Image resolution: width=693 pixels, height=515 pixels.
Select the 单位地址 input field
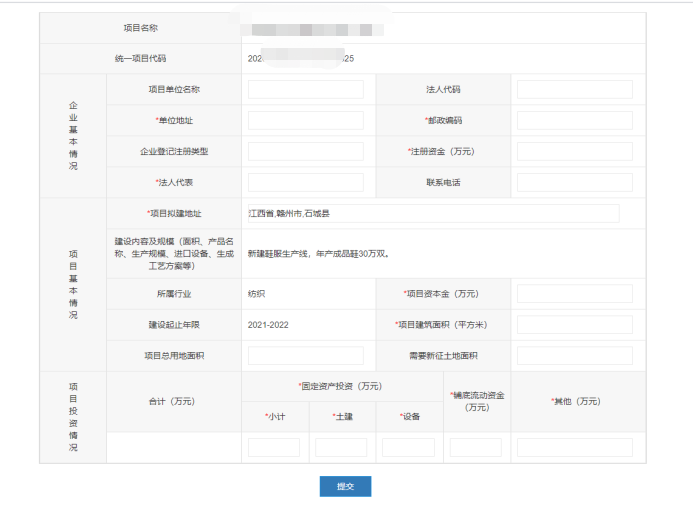point(305,121)
